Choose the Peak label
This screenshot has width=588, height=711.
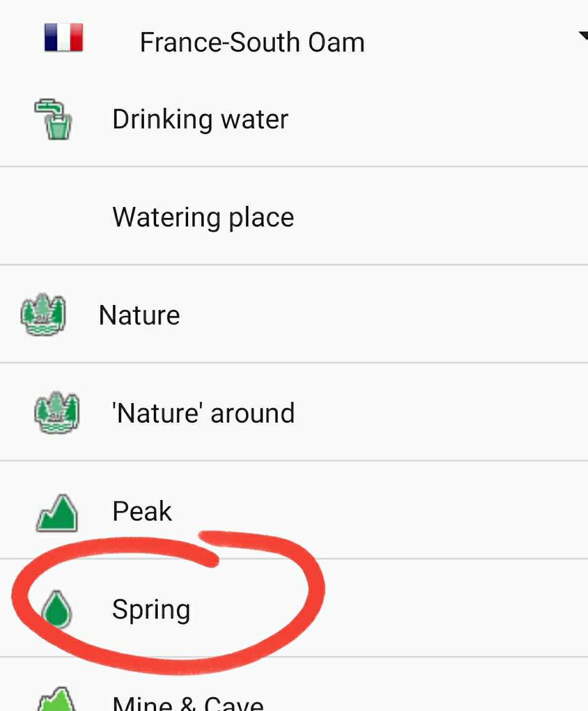coord(142,511)
